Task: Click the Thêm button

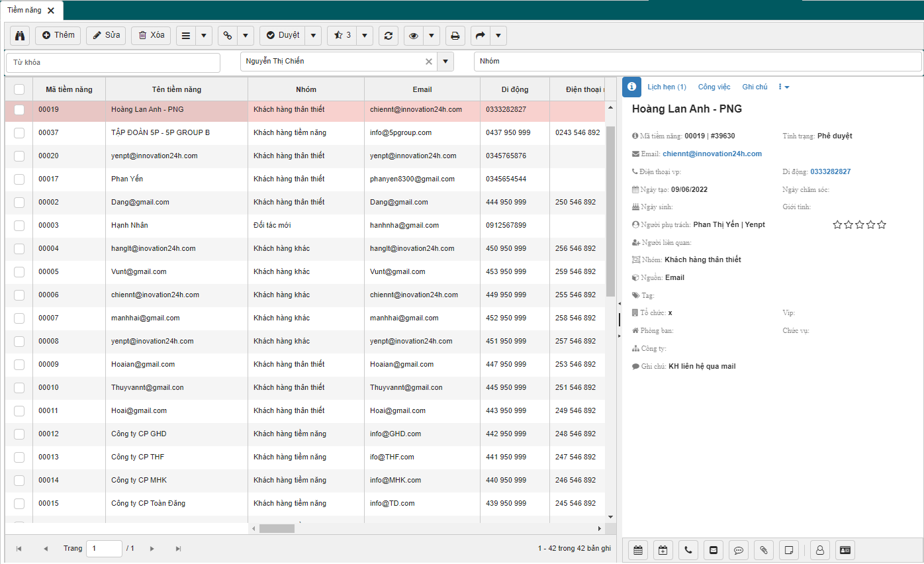Action: pyautogui.click(x=58, y=35)
